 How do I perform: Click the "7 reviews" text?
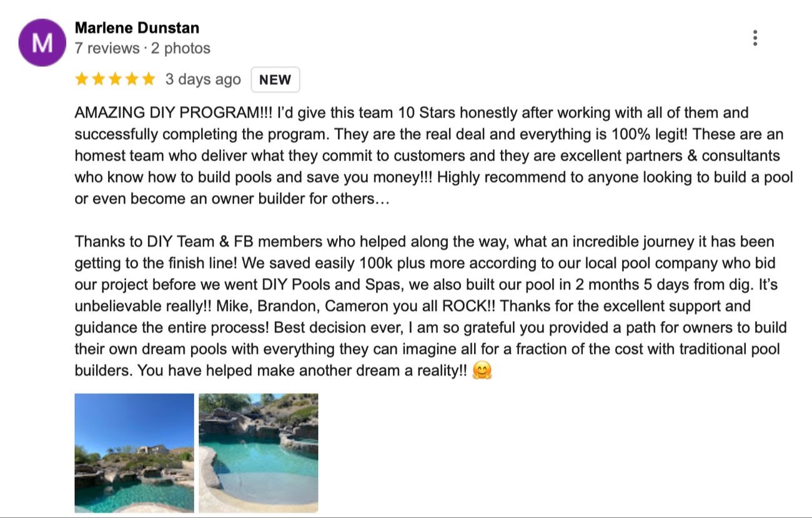[x=107, y=48]
